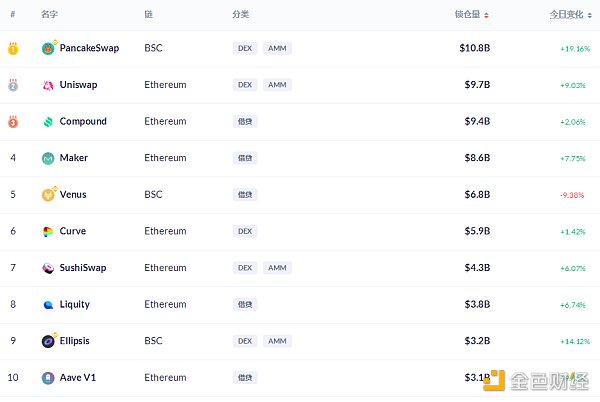
Task: Click the PancakeSwap logo icon
Action: tap(48, 49)
